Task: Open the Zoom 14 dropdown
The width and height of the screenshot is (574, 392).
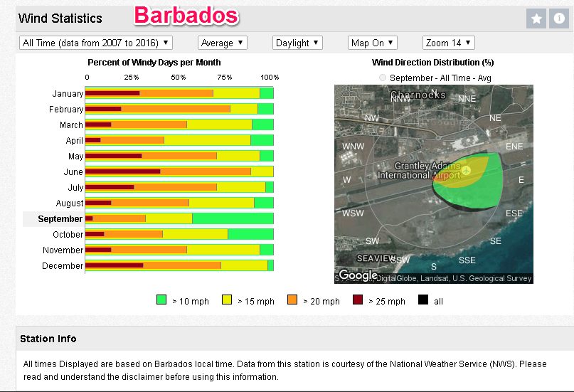Action: [x=448, y=43]
